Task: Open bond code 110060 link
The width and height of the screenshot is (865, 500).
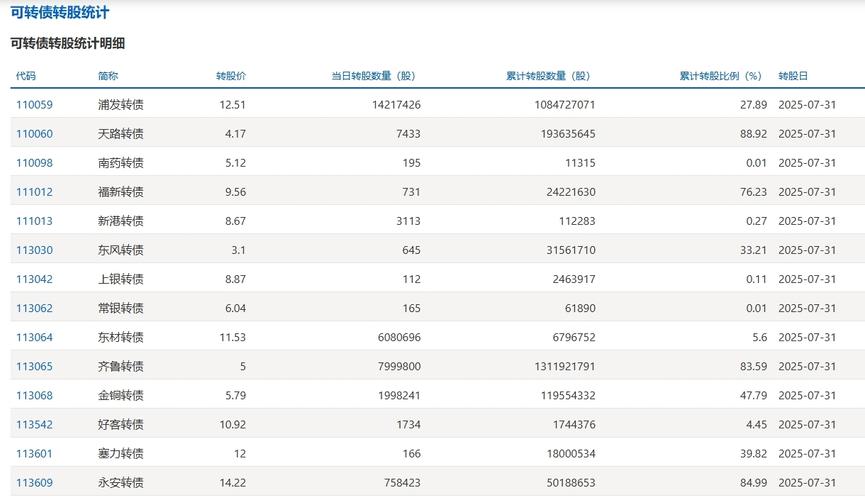Action: [x=34, y=134]
